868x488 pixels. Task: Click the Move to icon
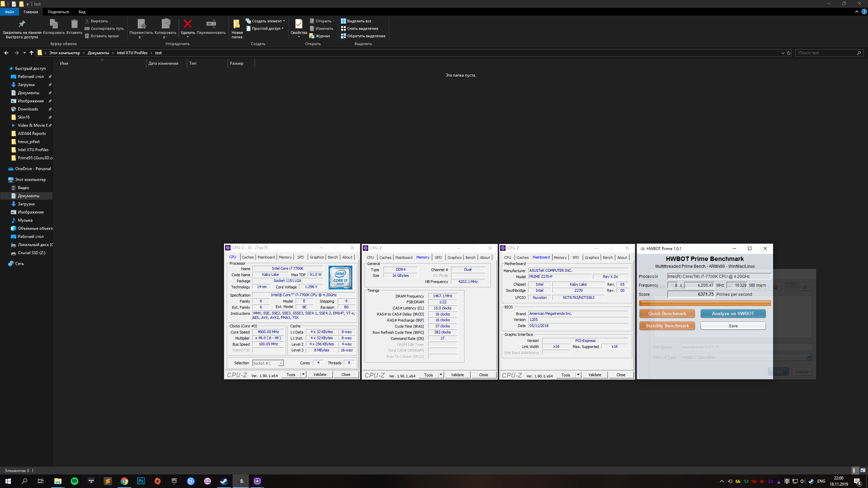[x=141, y=24]
